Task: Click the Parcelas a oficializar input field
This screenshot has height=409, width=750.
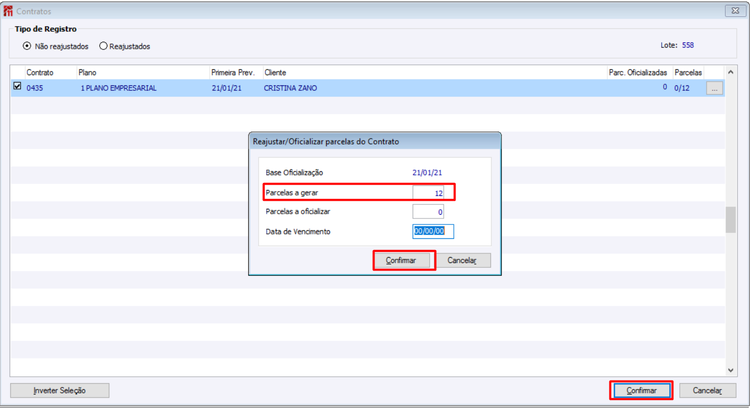Action: (428, 211)
